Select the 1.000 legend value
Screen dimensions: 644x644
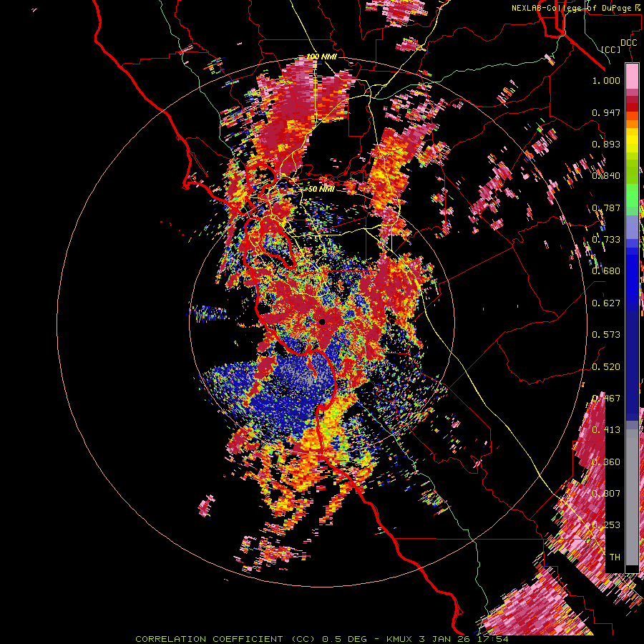pyautogui.click(x=606, y=80)
